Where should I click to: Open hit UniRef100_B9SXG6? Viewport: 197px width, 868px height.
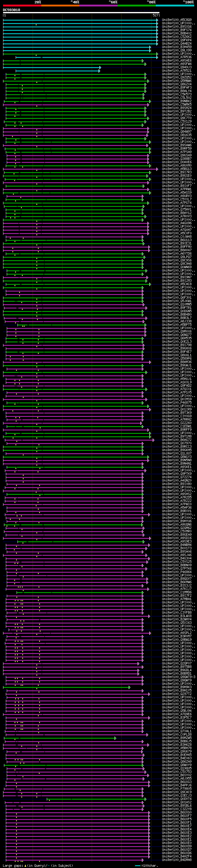(x=177, y=26)
